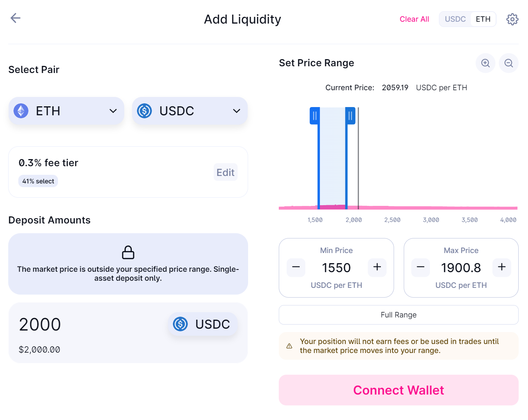Viewport: 528px width, 420px height.
Task: Increase the Max Price with plus button
Action: 502,267
